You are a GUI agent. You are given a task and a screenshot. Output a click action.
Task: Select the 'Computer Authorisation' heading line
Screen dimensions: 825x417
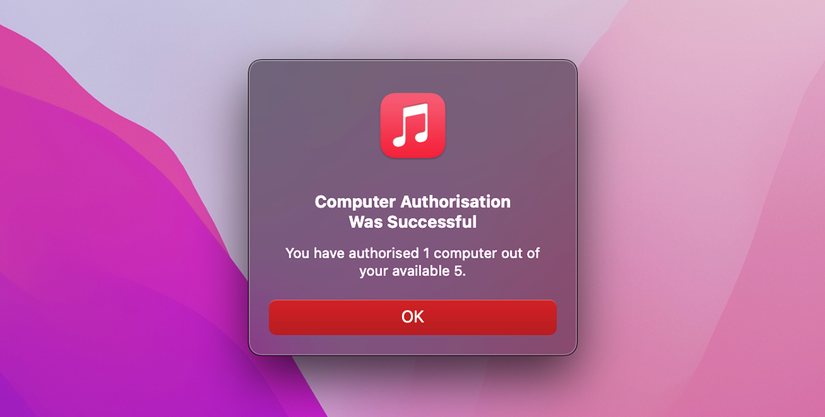[412, 202]
